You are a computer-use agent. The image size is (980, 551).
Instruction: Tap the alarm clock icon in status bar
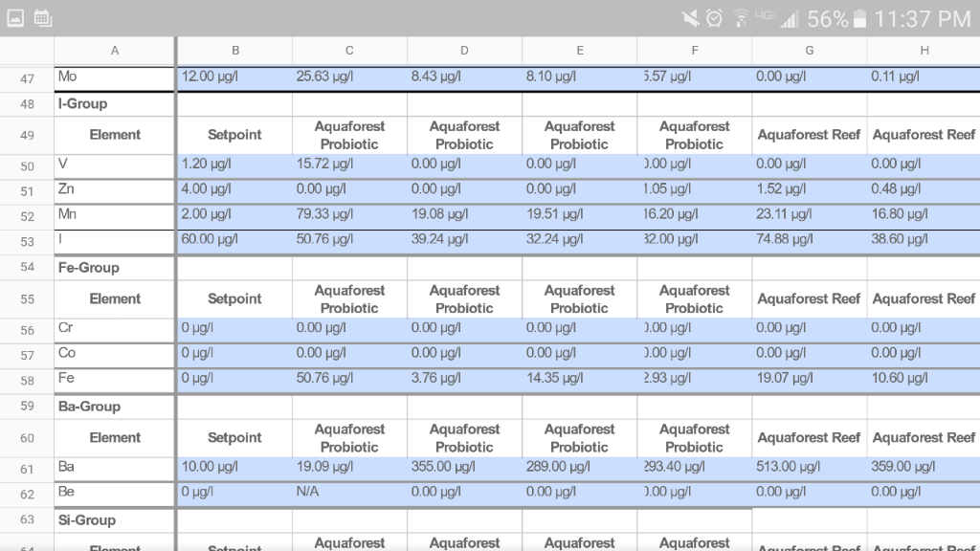[x=714, y=19]
